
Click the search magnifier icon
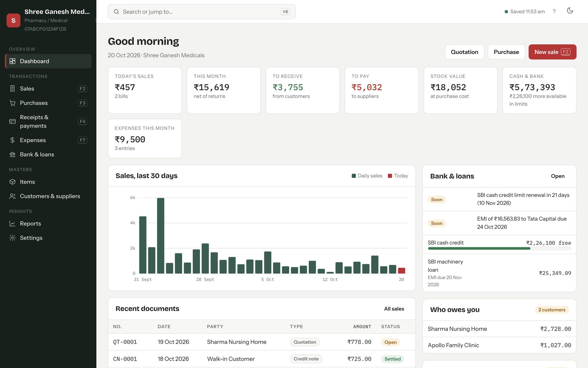[x=116, y=12]
